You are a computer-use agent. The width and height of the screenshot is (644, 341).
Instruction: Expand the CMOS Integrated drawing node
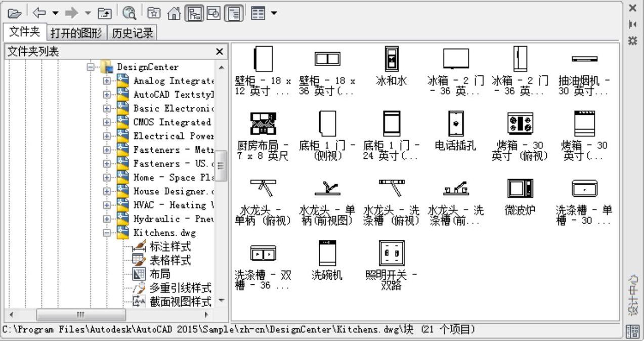[x=107, y=122]
